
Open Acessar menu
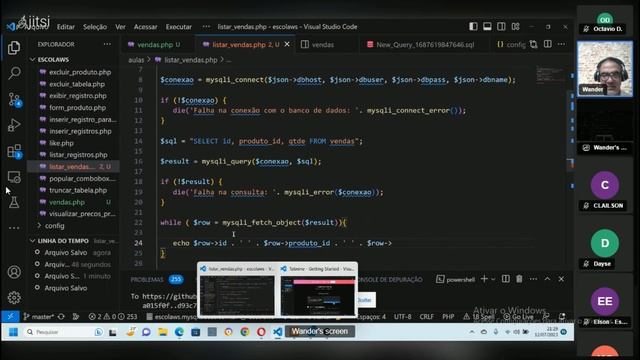pyautogui.click(x=145, y=27)
